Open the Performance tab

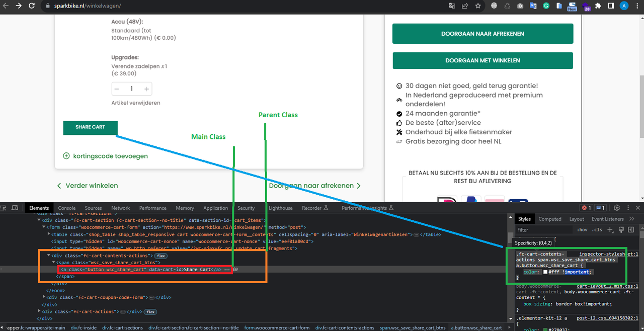pyautogui.click(x=153, y=208)
